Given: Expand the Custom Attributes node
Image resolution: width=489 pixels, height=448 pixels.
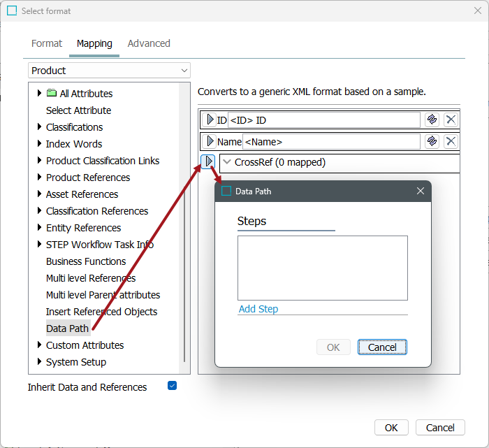Looking at the screenshot, I should point(39,345).
